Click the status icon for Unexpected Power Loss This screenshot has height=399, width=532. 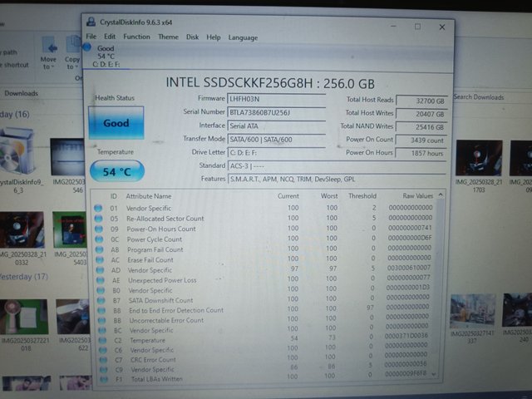101,280
